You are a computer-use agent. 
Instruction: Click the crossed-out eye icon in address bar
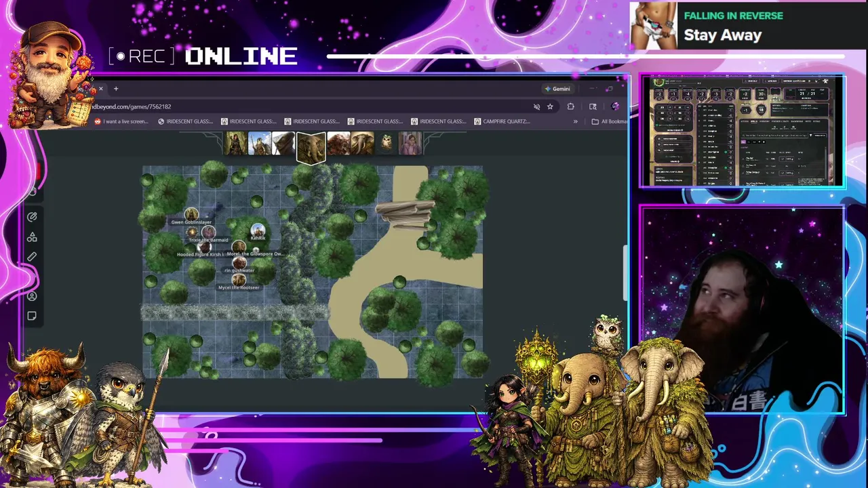(536, 106)
